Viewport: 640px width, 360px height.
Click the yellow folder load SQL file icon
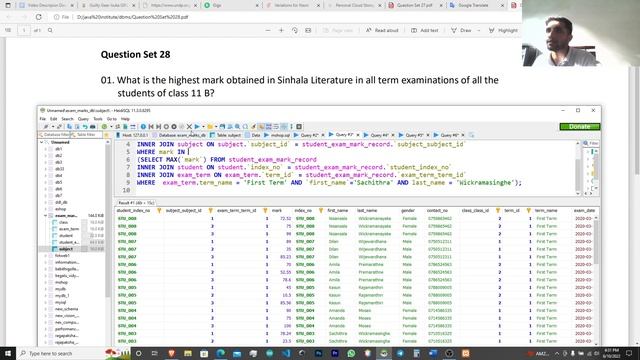pyautogui.click(x=210, y=127)
